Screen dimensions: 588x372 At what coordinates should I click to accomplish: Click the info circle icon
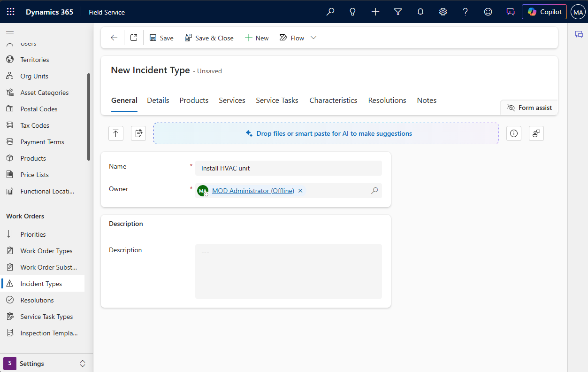coord(514,133)
